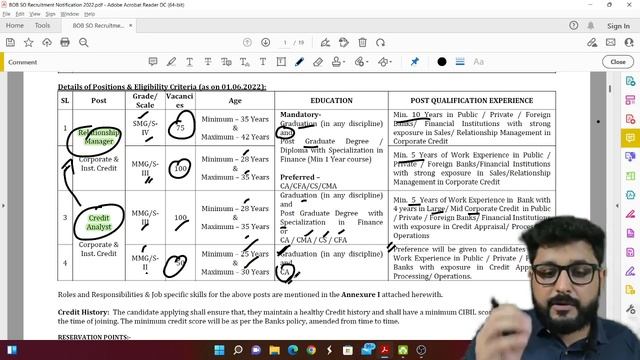This screenshot has height=360, width=640.
Task: Open the Help menu
Action: [89, 14]
